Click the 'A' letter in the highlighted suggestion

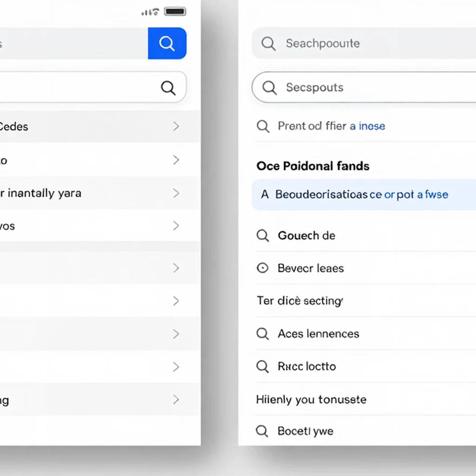click(264, 195)
